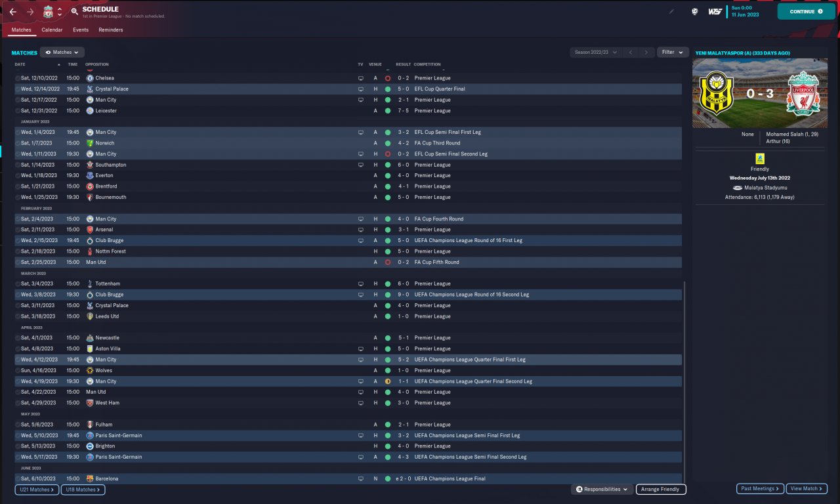The width and height of the screenshot is (840, 504).
Task: Switch to the Calendar tab
Action: [52, 30]
